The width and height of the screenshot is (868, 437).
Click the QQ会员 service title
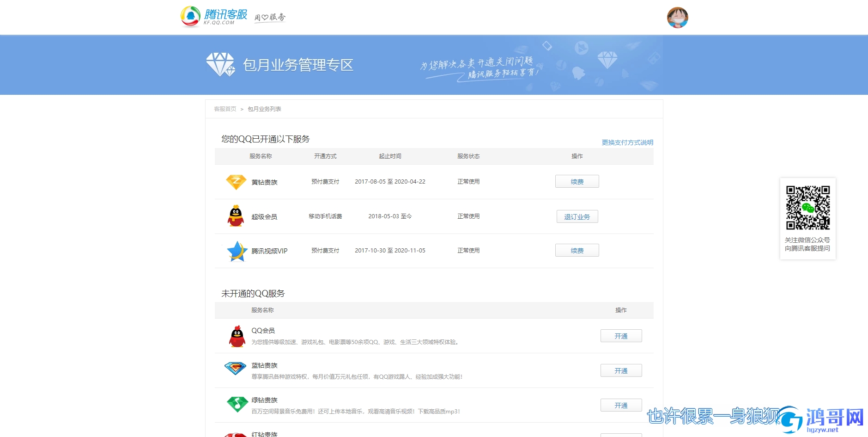tap(263, 331)
